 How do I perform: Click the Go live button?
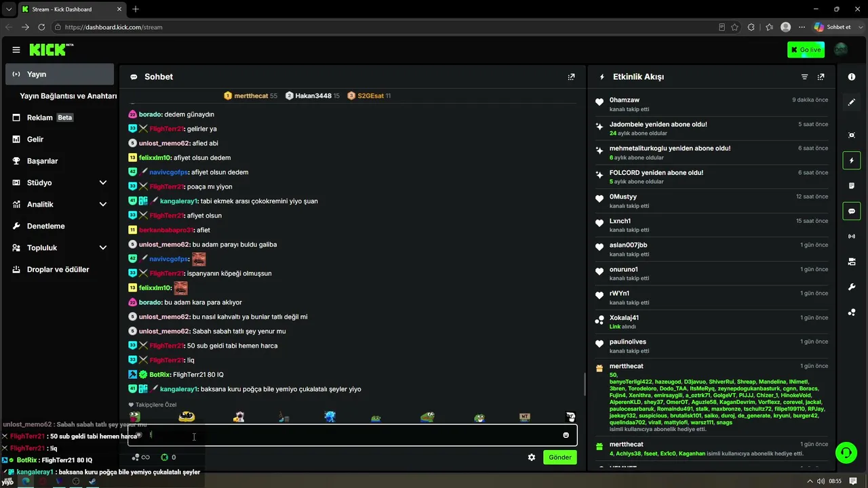pyautogui.click(x=806, y=49)
